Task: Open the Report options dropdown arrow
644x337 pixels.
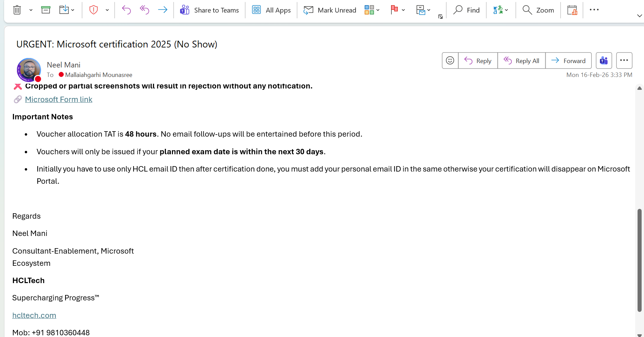Action: 107,10
